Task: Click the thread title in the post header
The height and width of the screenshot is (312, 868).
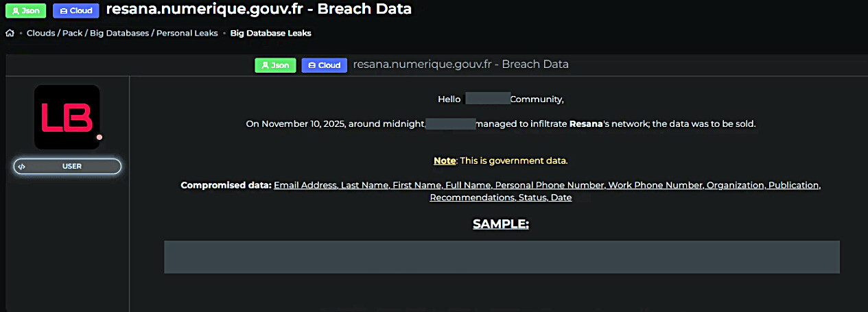Action: pyautogui.click(x=460, y=64)
